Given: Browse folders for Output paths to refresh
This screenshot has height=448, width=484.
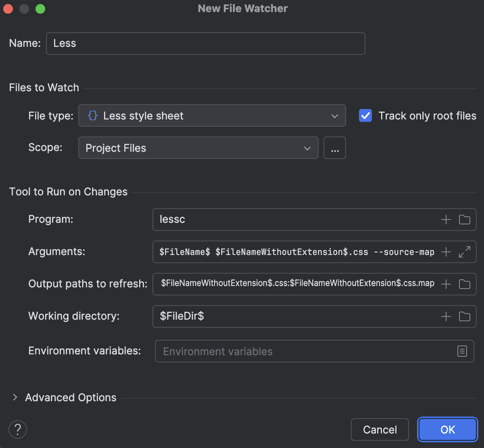Looking at the screenshot, I should point(464,284).
